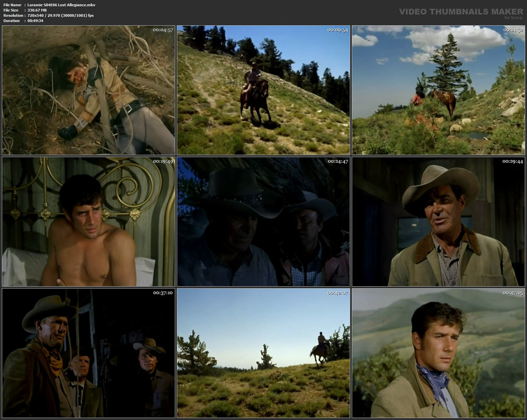Click the night scene thumbnail at 00:37:10

[89, 353]
